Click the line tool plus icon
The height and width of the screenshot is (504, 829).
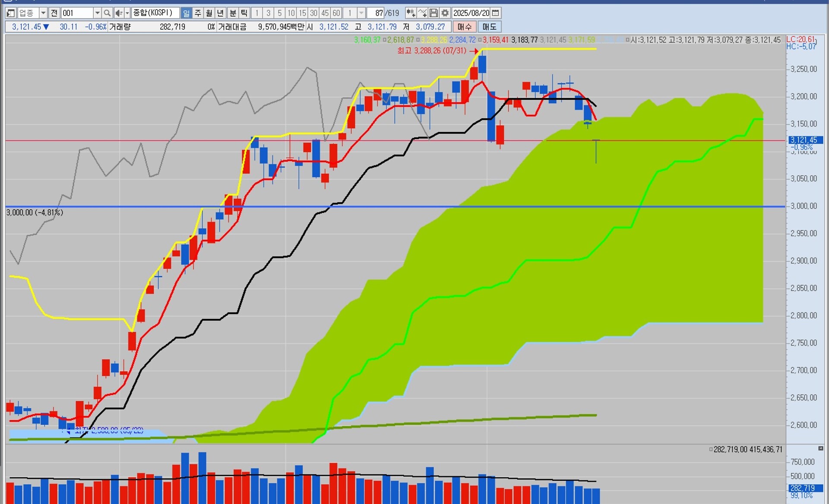(422, 13)
